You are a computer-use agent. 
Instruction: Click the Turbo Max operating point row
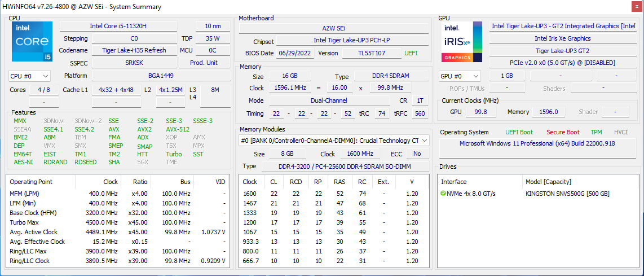pos(118,222)
